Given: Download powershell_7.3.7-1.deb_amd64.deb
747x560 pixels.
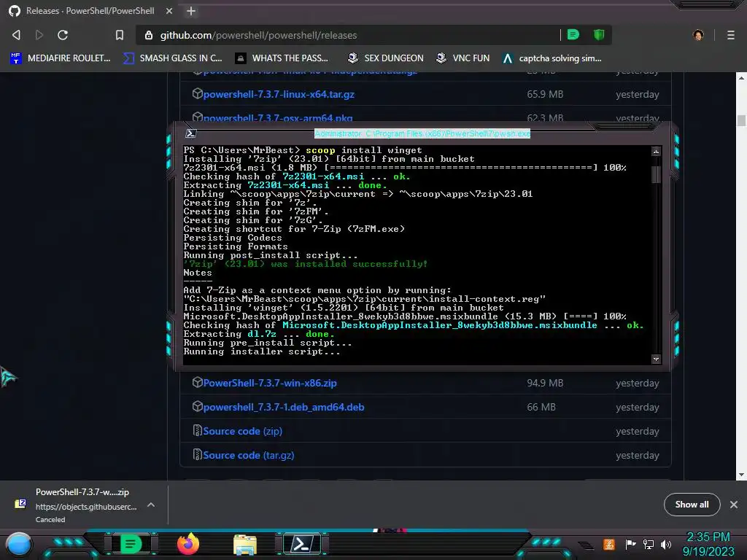Looking at the screenshot, I should point(284,407).
